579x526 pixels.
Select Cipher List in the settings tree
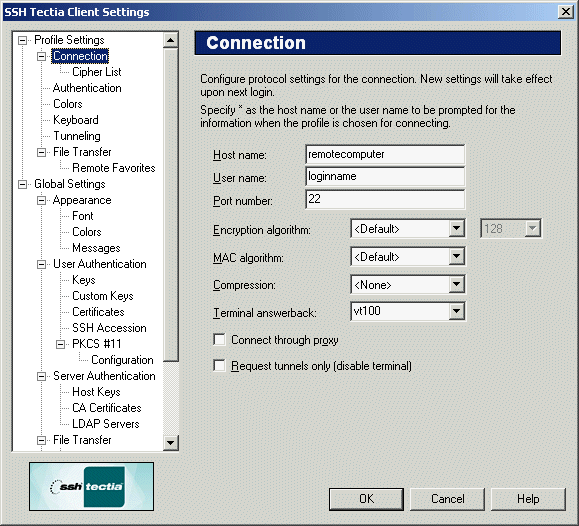[97, 72]
